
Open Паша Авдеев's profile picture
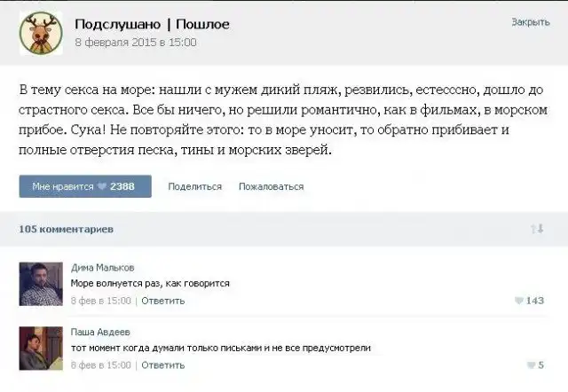pyautogui.click(x=38, y=346)
